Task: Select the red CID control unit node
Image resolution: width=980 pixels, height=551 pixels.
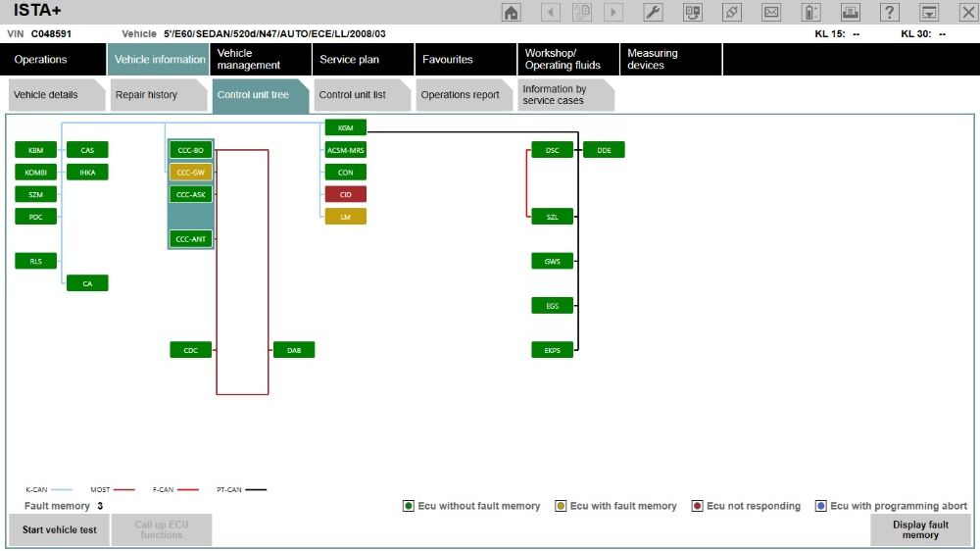Action: [346, 194]
